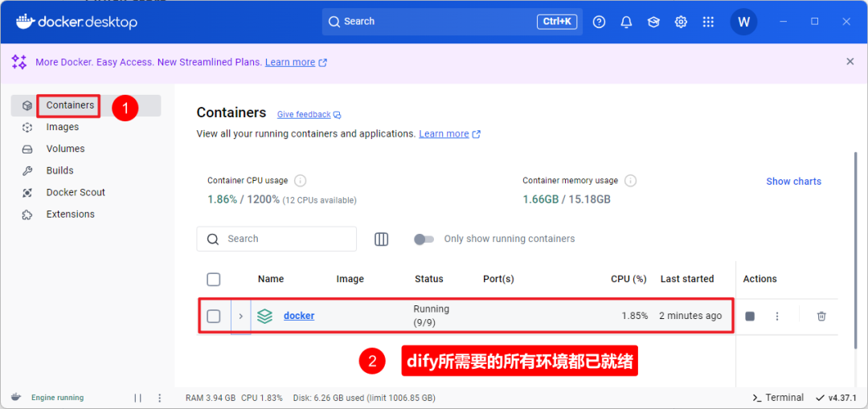Viewport: 868px width, 409px height.
Task: Open Volumes in the sidebar
Action: (x=86, y=149)
